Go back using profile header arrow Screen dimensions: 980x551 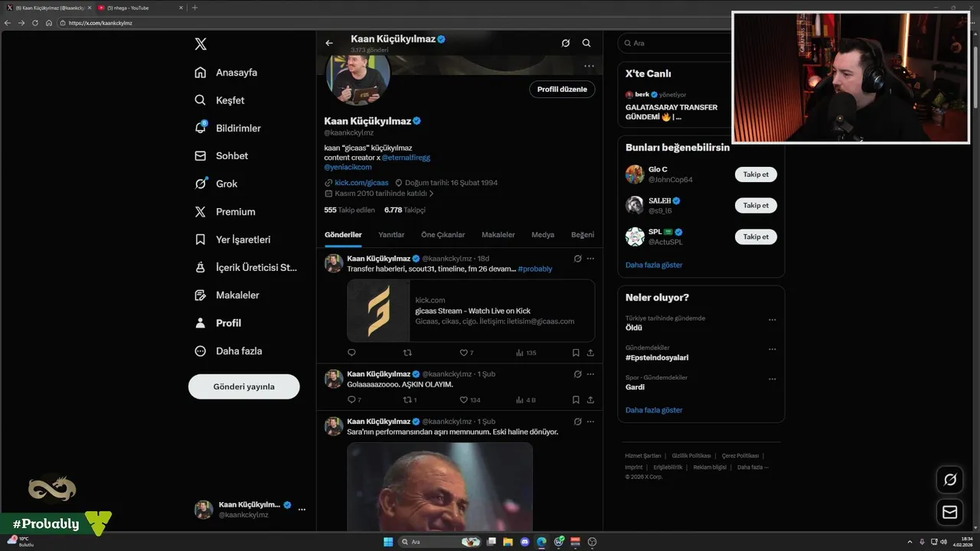pos(329,44)
